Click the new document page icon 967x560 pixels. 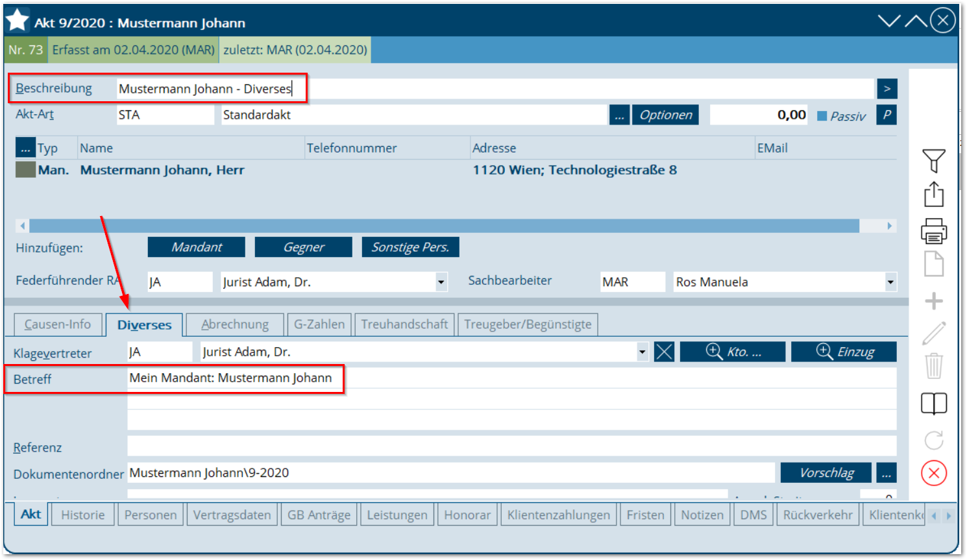coord(934,264)
